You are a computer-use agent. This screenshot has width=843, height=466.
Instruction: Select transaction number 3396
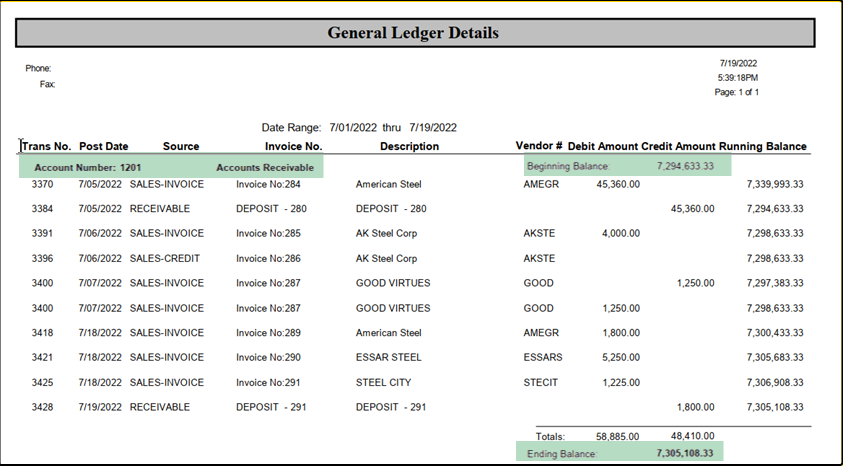click(42, 259)
